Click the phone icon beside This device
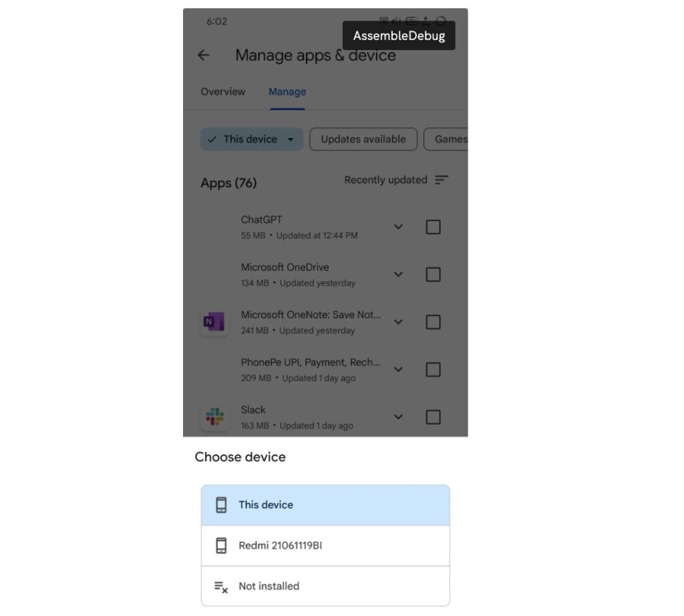684x616 pixels. pos(221,504)
